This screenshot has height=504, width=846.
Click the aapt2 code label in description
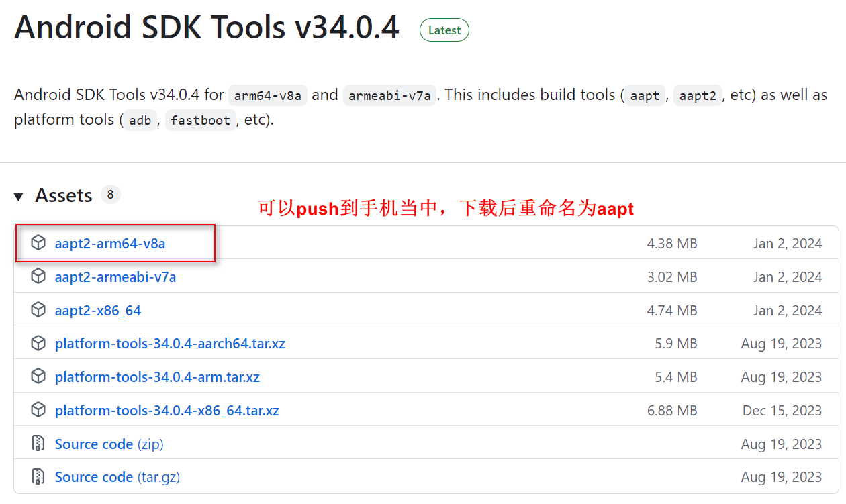698,95
